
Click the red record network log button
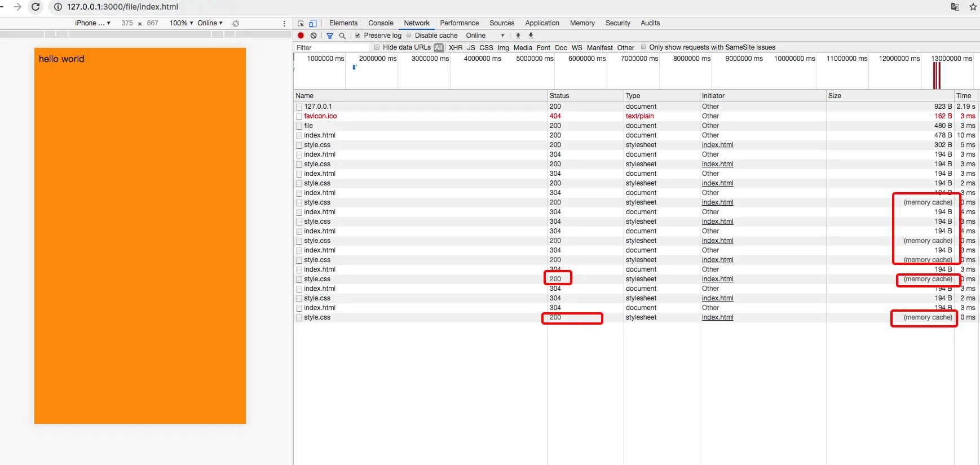tap(301, 36)
